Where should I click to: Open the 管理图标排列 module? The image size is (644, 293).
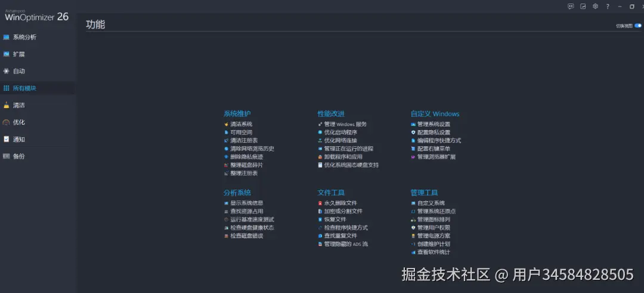(434, 220)
